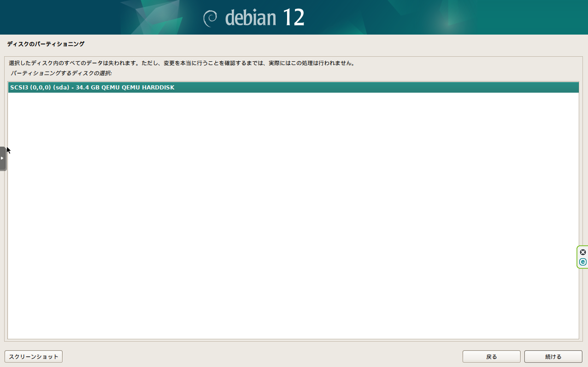Click the Debian swirl logo in the banner
The image size is (588, 367).
tap(211, 17)
